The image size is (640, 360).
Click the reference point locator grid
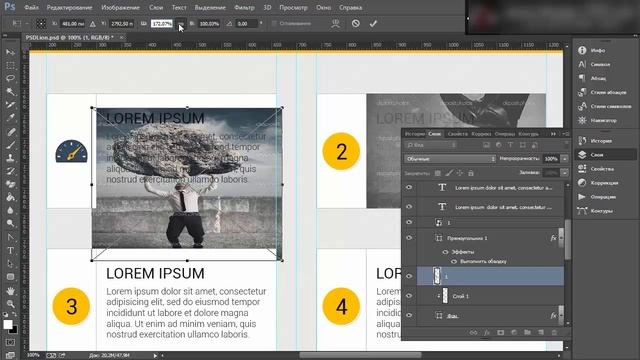[x=41, y=24]
